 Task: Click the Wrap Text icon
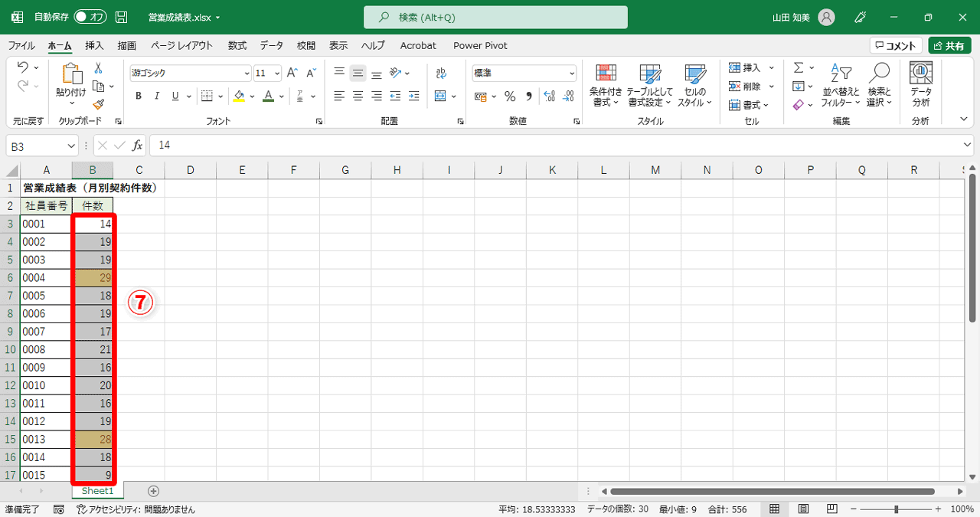pyautogui.click(x=442, y=74)
